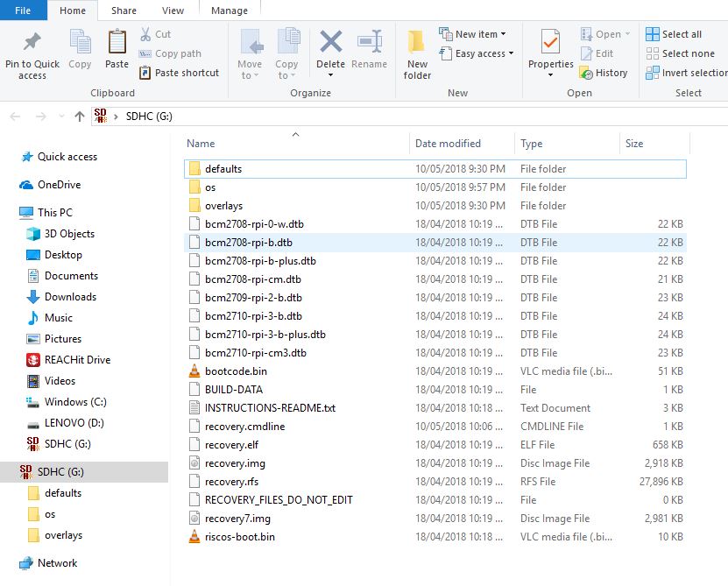The height and width of the screenshot is (586, 728).
Task: Open file History
Action: pyautogui.click(x=604, y=73)
